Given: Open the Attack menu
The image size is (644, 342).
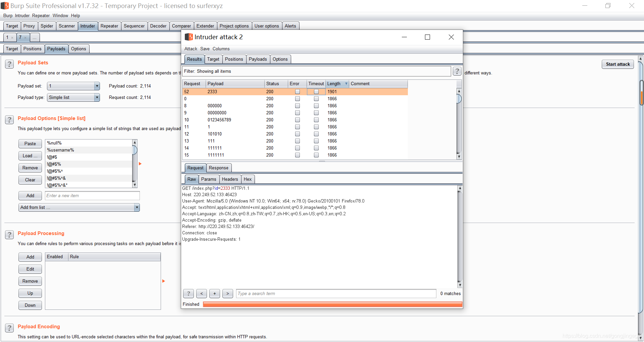Looking at the screenshot, I should 191,49.
